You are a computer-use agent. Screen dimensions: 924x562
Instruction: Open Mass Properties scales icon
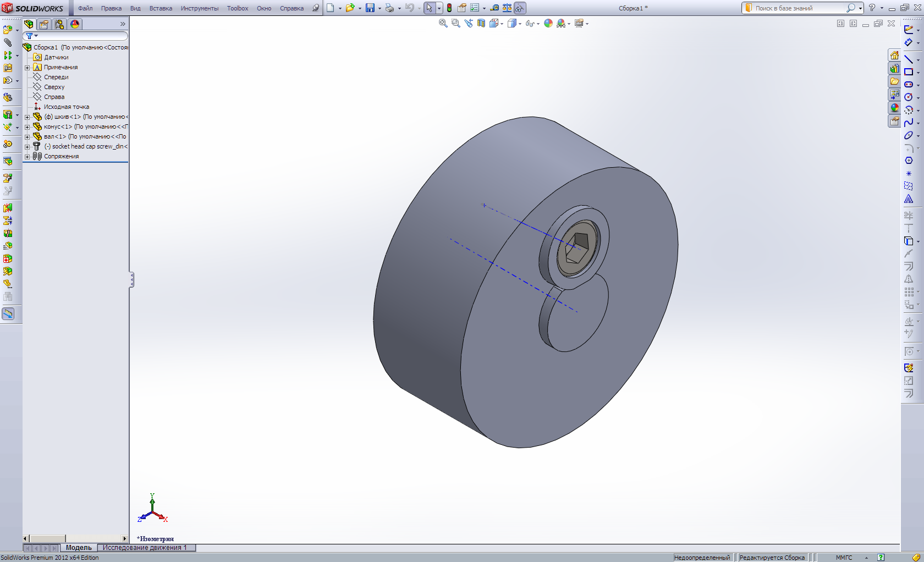(507, 8)
